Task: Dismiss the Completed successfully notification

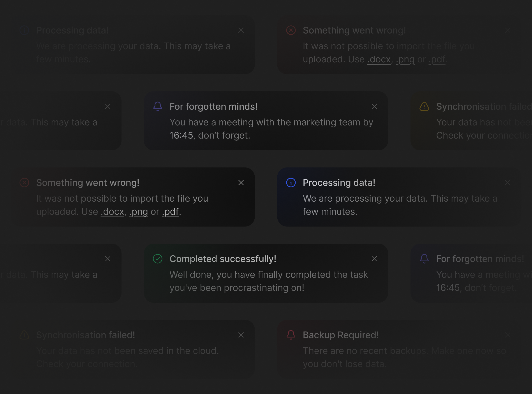Action: click(374, 259)
